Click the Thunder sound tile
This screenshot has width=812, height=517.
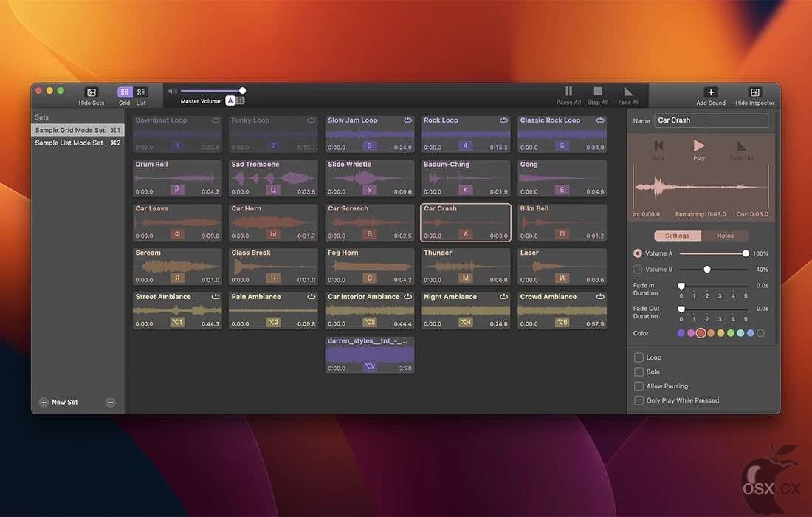(466, 266)
